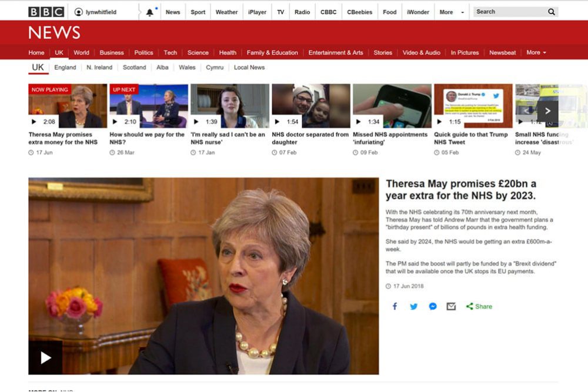Play the 2:10 'How should we pay' clip
588x392 pixels.
[x=149, y=106]
